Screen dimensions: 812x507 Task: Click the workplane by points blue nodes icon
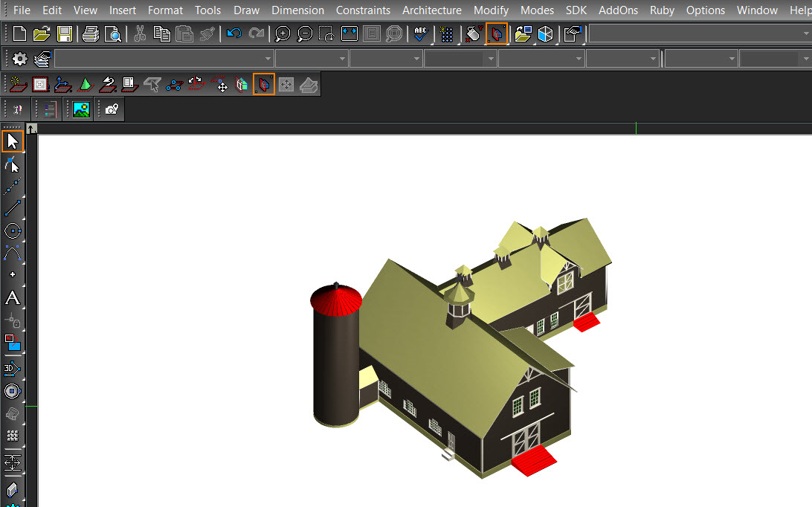[x=175, y=85]
